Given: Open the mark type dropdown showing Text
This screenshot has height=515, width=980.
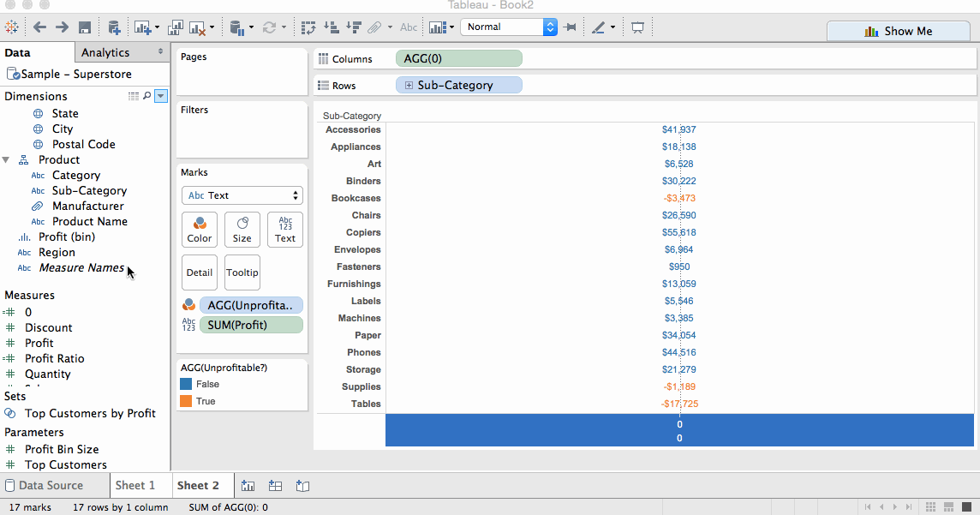Looking at the screenshot, I should (x=242, y=195).
